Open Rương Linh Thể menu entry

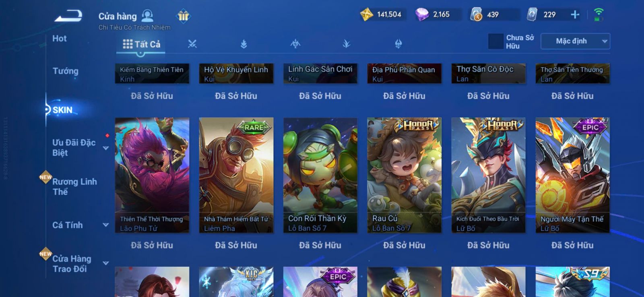[74, 187]
